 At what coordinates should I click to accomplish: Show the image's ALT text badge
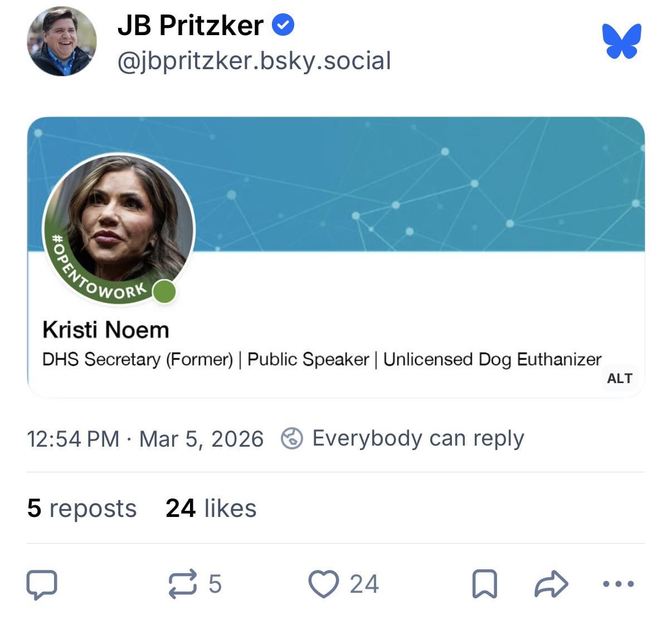pos(619,379)
